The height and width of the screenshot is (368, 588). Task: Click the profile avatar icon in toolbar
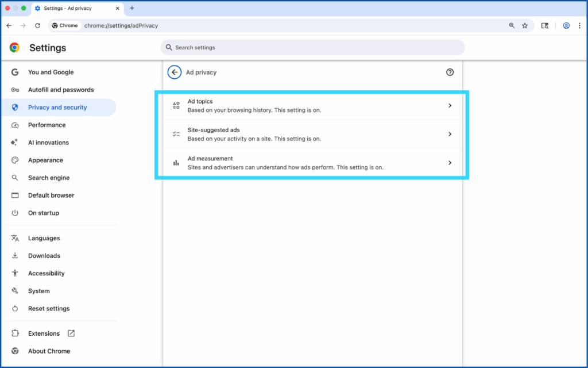[566, 26]
